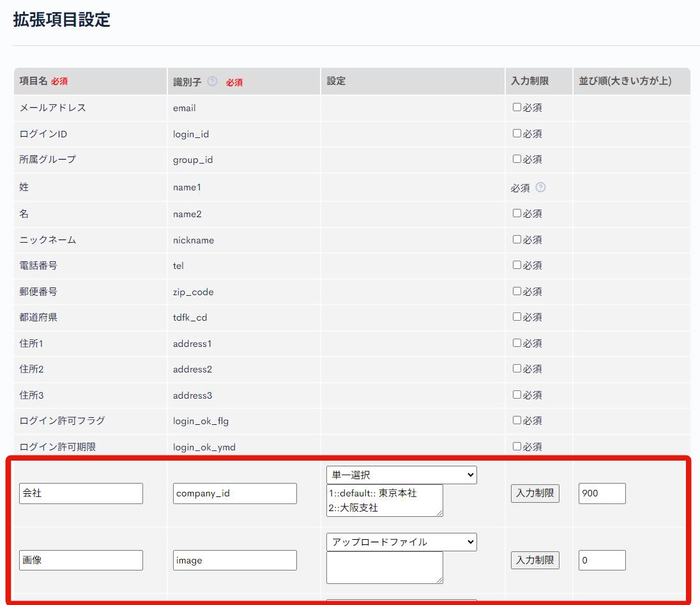Screen dimensions: 700x605
Task: Open the help icon beside 姓 required label
Action: pyautogui.click(x=540, y=187)
